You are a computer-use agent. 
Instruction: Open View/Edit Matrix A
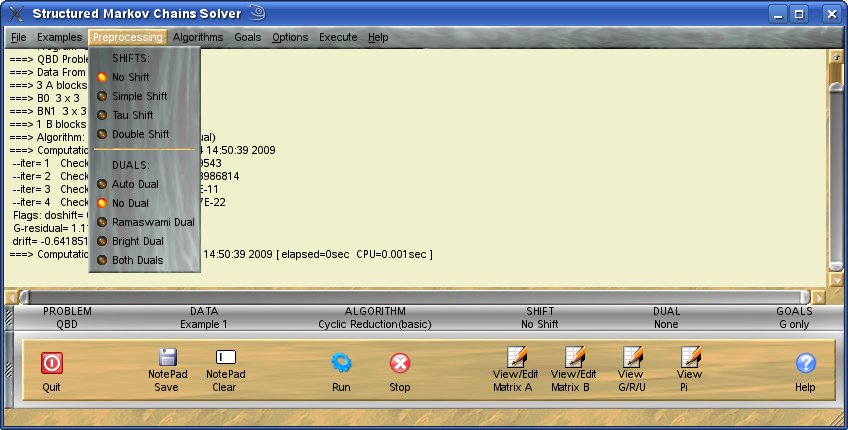tap(516, 357)
